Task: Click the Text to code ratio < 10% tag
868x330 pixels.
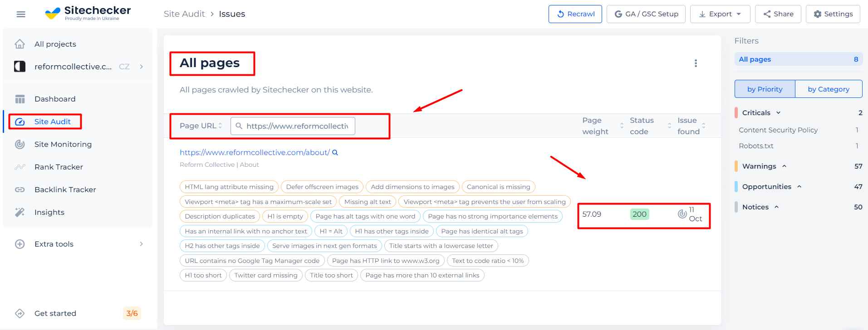Action: [488, 261]
